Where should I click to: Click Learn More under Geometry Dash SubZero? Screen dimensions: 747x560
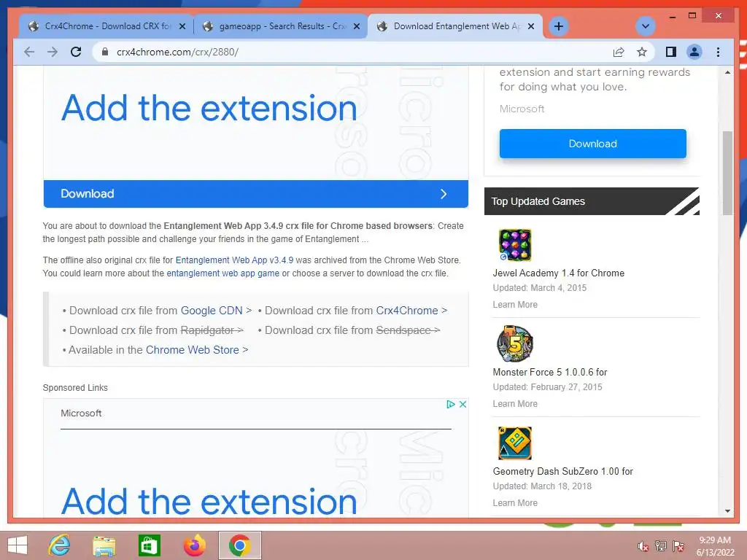515,503
